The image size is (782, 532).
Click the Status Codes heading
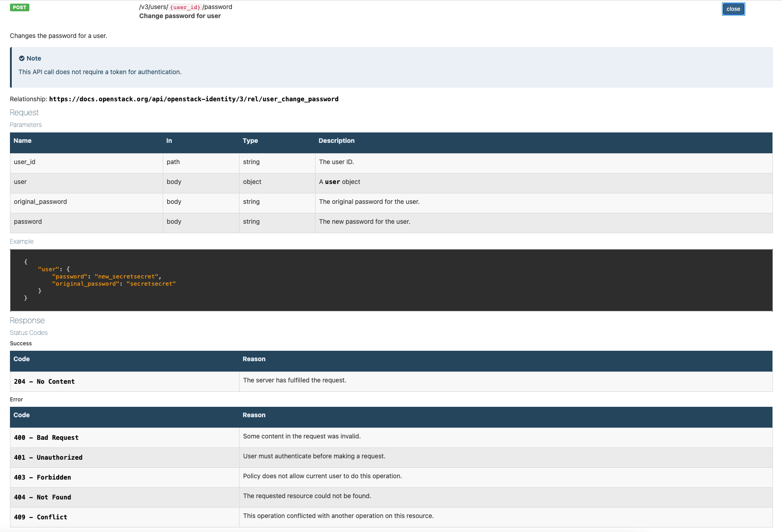pyautogui.click(x=28, y=333)
